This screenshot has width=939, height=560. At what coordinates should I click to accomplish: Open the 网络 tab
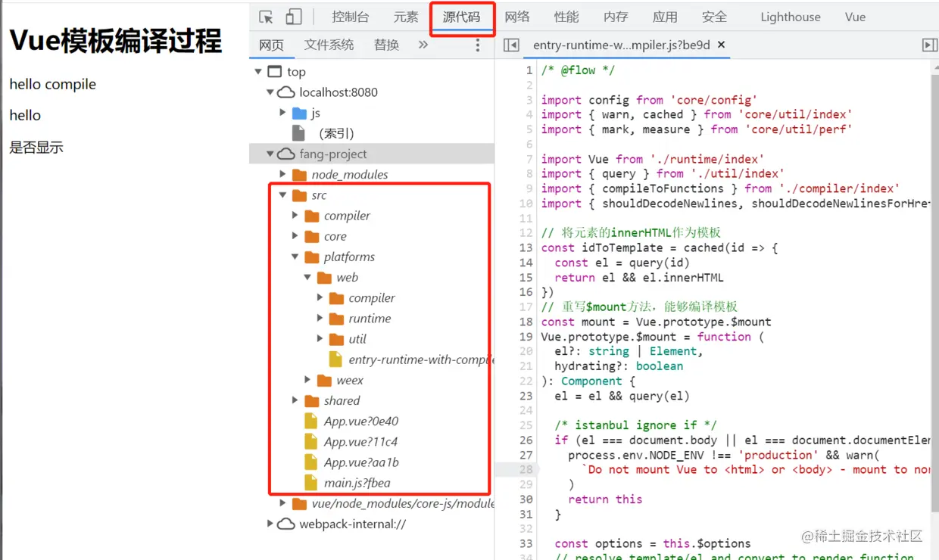[517, 17]
